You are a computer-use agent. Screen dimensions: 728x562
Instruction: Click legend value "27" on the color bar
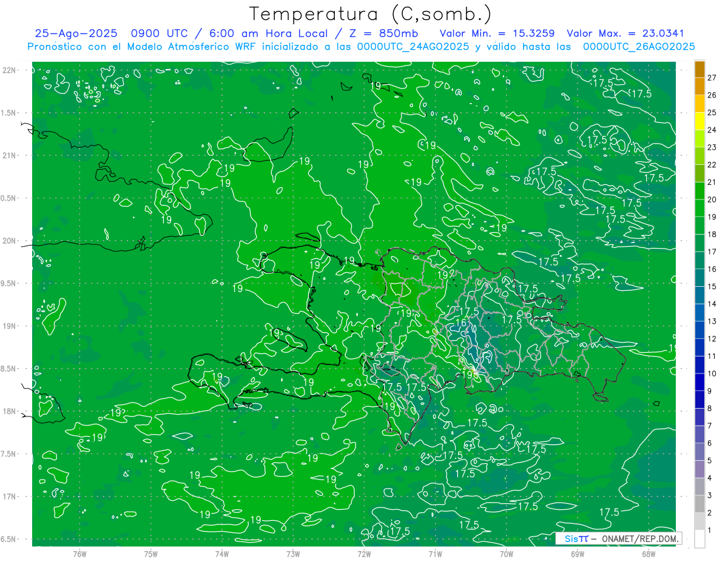(x=712, y=78)
